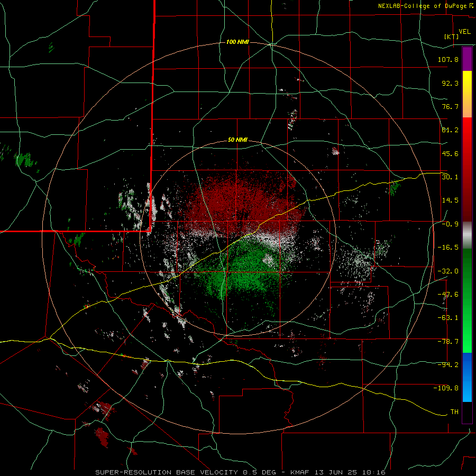Select the 30.1 scale value
476x476 pixels.
[450, 177]
